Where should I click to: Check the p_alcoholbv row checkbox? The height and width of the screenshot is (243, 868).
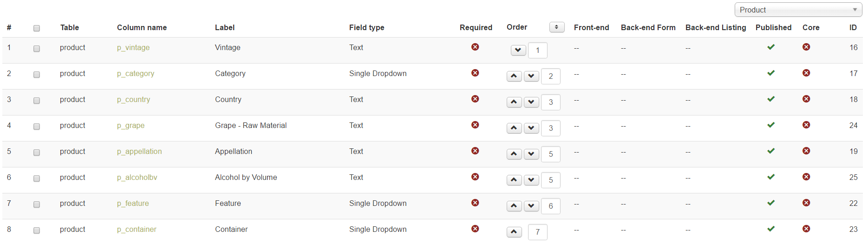(37, 179)
